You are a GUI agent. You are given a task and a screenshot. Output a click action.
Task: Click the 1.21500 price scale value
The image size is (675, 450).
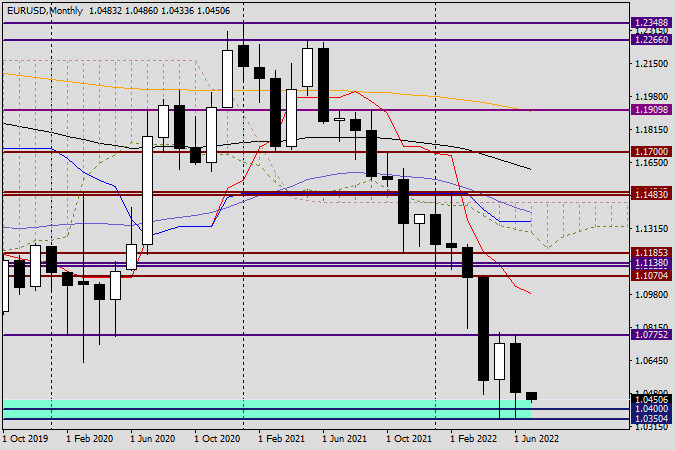pyautogui.click(x=652, y=64)
